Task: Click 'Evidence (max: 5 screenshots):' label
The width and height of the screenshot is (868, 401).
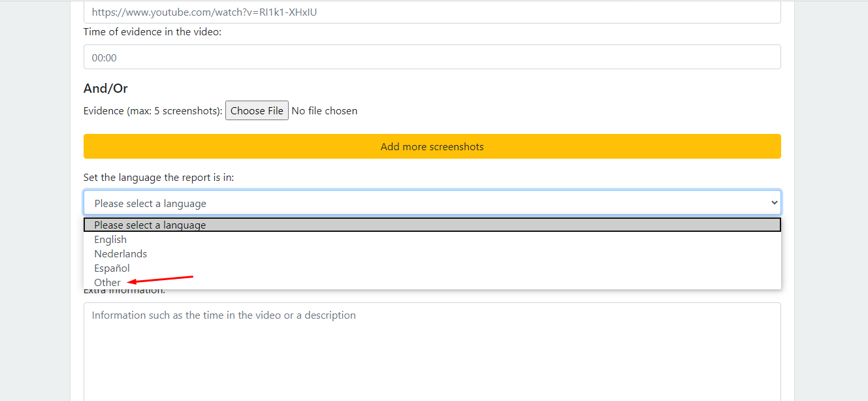Action: click(153, 111)
